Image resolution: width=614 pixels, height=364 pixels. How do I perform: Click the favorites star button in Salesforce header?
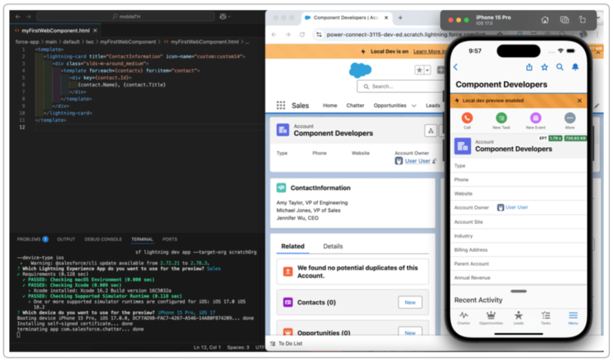tap(419, 70)
